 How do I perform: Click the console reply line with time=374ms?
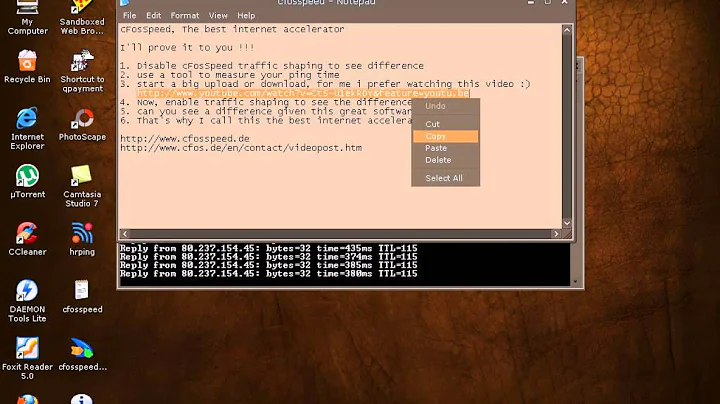pyautogui.click(x=269, y=257)
